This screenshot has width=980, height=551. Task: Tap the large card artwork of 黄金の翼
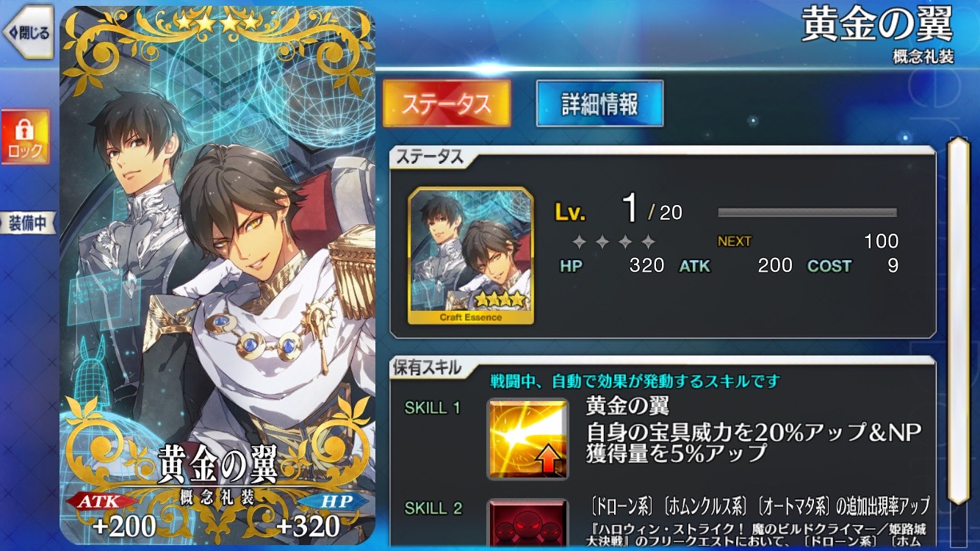coord(217,275)
